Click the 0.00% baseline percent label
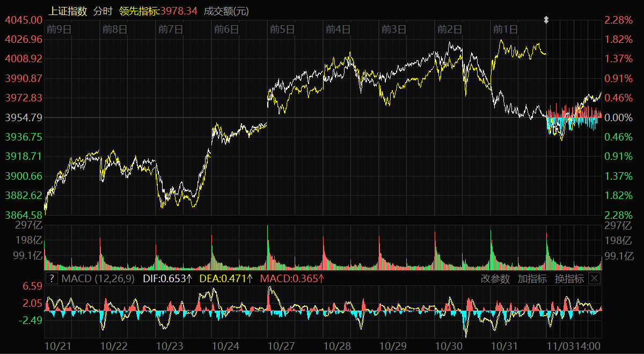This screenshot has height=354, width=644. pos(618,117)
